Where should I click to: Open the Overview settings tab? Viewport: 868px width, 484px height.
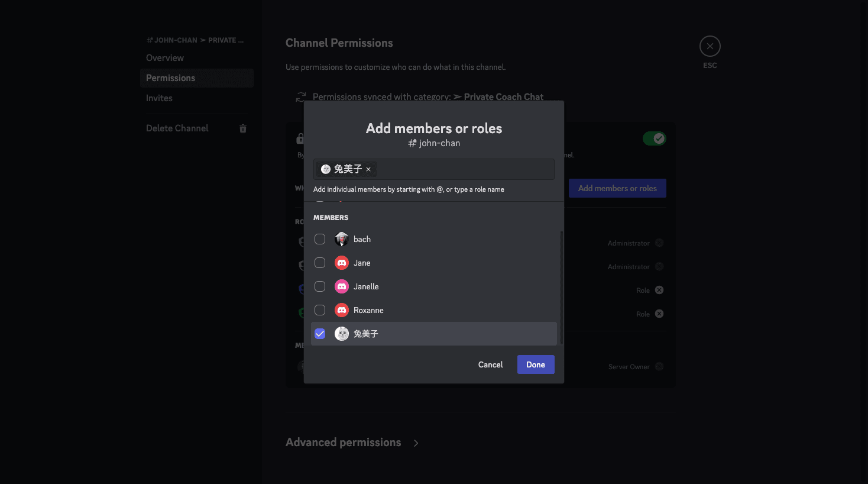(x=197, y=58)
